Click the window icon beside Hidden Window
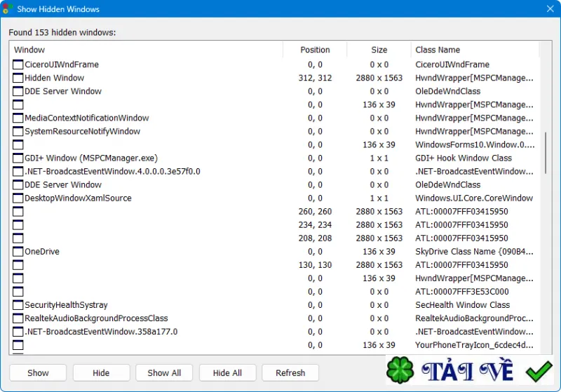The height and width of the screenshot is (392, 561). (18, 78)
